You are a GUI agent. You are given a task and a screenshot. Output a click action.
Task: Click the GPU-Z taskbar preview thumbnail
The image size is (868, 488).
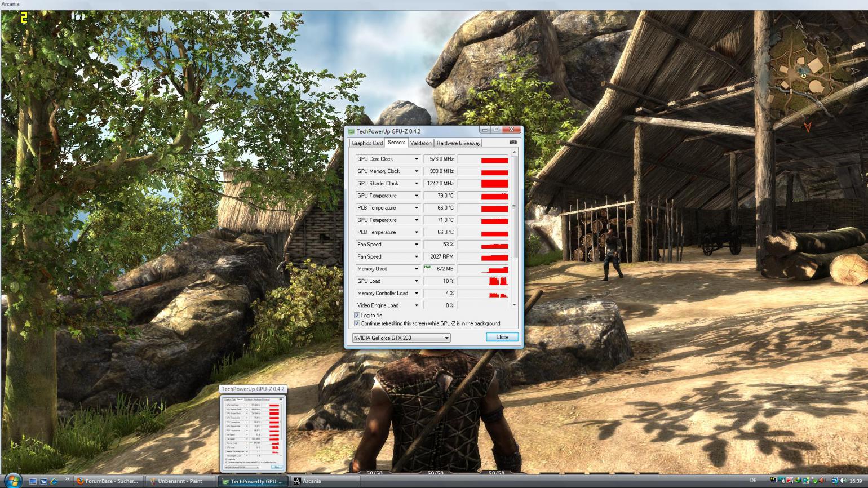(x=253, y=433)
